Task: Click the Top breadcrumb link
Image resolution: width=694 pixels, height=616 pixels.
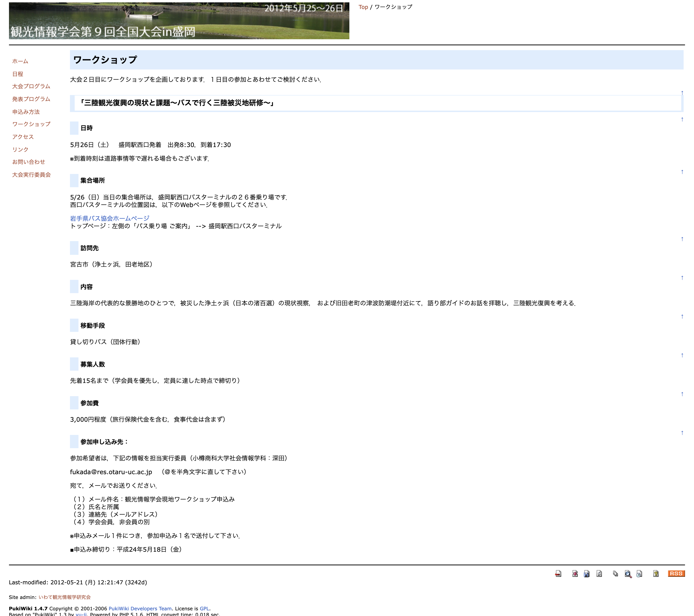Action: click(x=363, y=7)
